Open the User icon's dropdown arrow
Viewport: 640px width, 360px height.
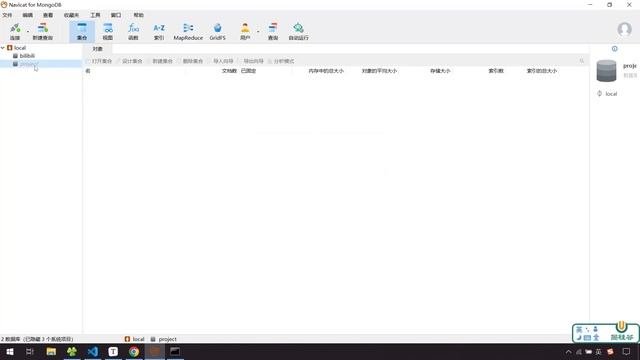258,31
